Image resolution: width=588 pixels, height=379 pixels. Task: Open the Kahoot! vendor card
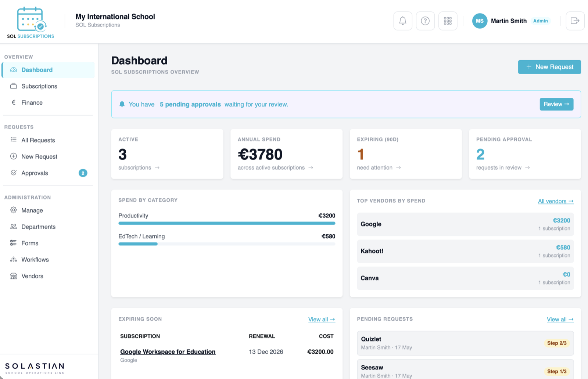(x=465, y=251)
